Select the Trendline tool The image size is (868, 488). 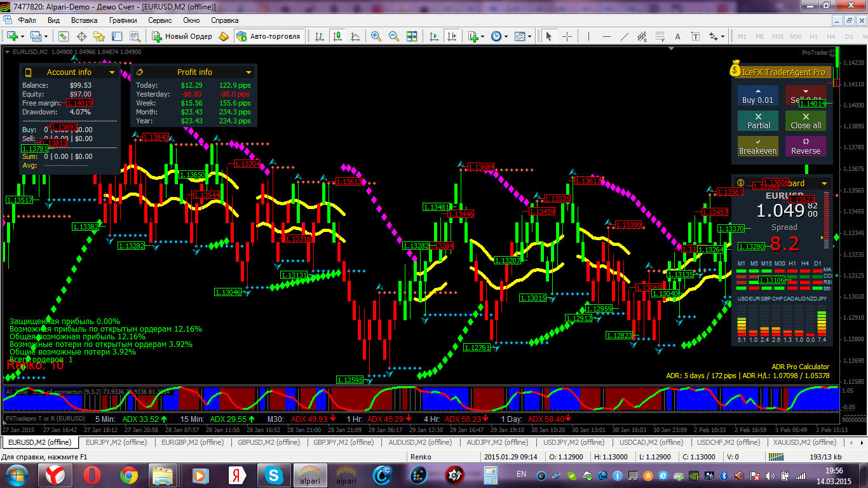pyautogui.click(x=625, y=36)
